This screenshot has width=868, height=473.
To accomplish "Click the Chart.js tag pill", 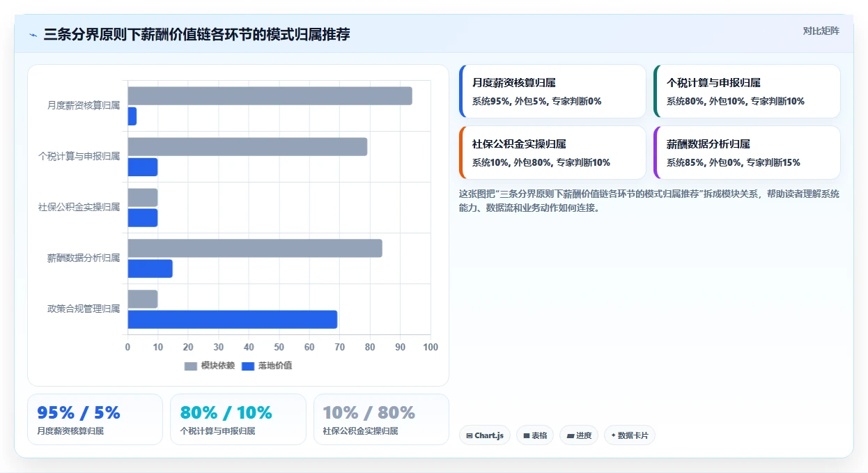I will point(485,435).
